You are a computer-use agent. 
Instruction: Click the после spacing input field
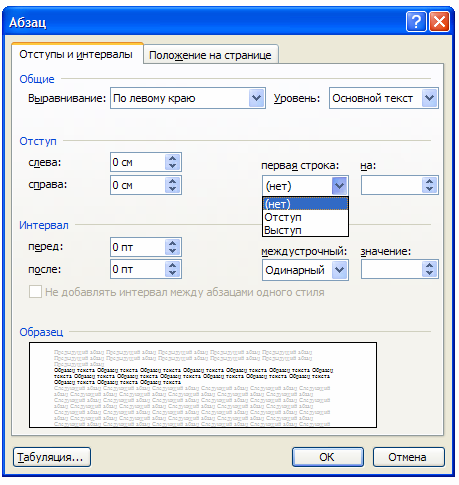(x=138, y=269)
